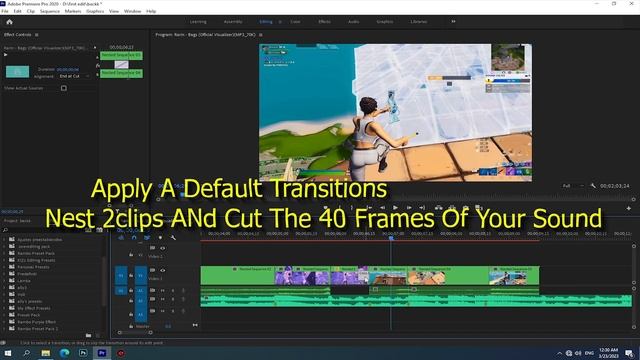Open the Window menu
640x360 pixels.
[x=132, y=11]
